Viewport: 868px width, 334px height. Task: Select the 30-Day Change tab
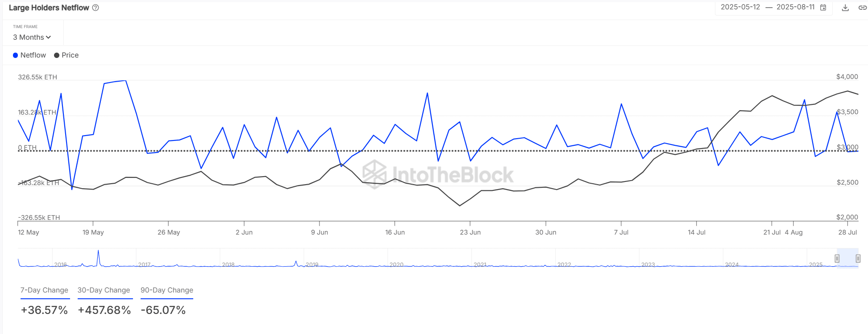(x=104, y=290)
